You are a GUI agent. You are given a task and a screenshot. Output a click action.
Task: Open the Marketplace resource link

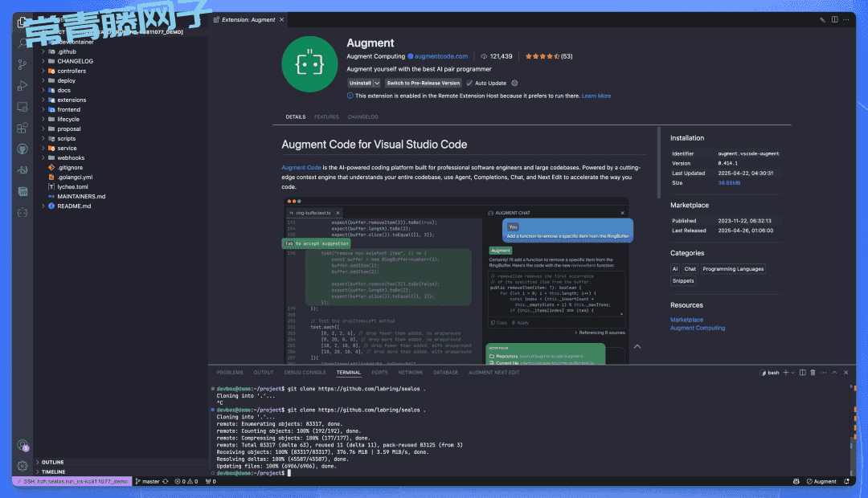(686, 320)
